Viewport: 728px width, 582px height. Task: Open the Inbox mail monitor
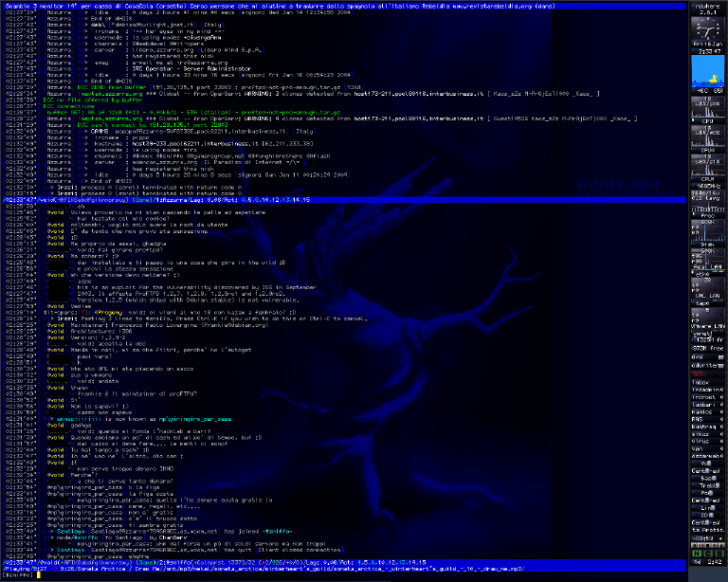point(707,382)
